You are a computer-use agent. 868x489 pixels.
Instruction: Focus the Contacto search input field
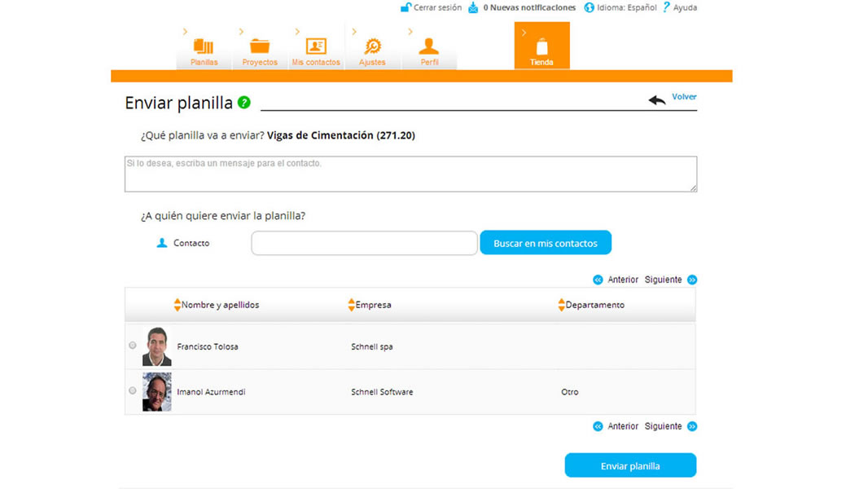click(364, 243)
